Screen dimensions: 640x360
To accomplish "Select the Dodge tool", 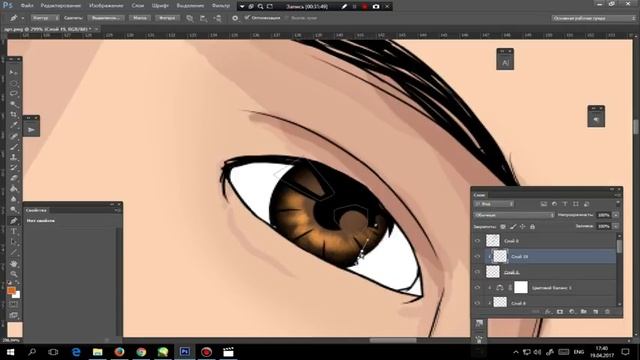I will 13,209.
